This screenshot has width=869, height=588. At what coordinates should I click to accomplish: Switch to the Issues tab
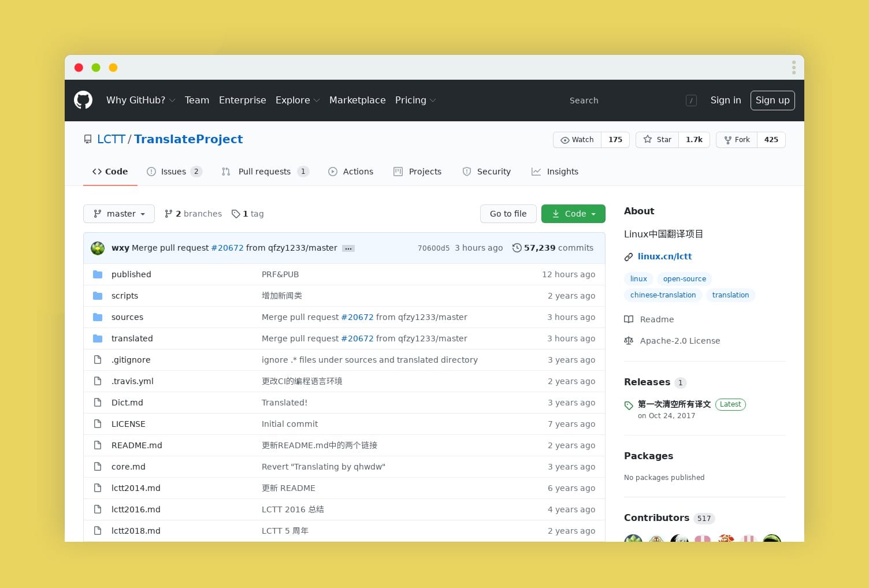click(x=173, y=172)
